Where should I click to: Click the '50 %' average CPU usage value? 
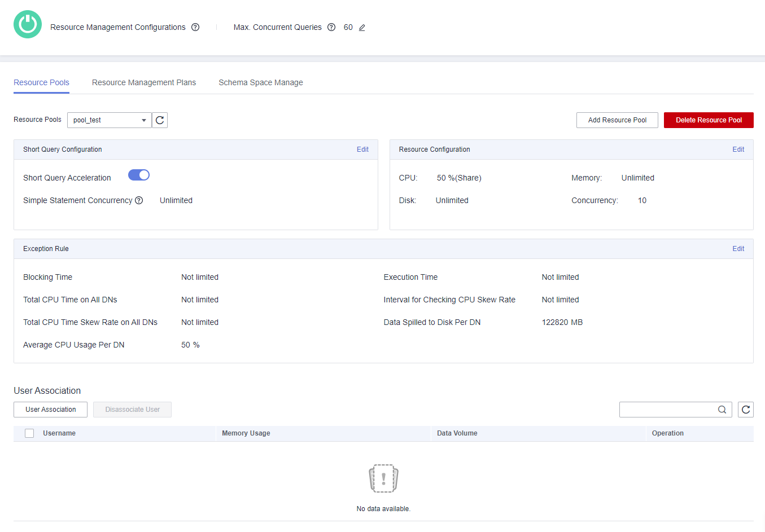pos(190,345)
